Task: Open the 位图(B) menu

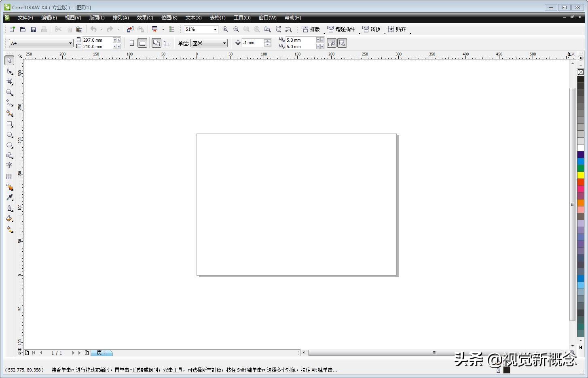Action: (169, 18)
